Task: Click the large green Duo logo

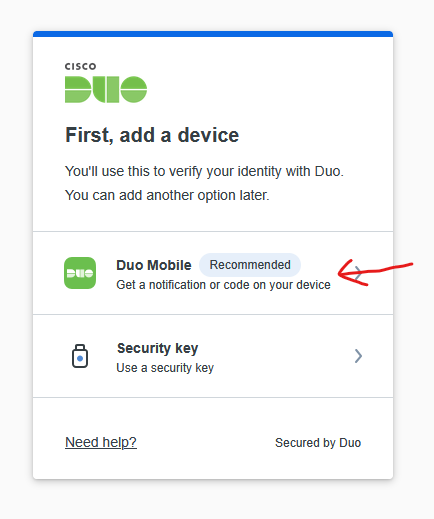Action: pos(106,89)
